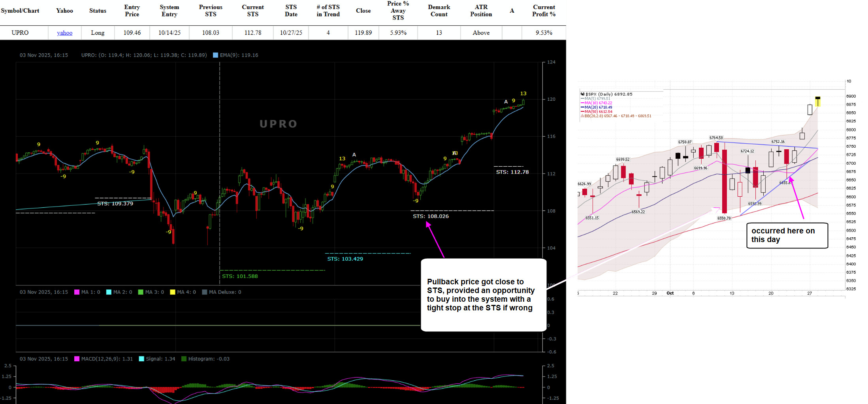
Task: Toggle the MA 3 green legend box
Action: pos(141,292)
